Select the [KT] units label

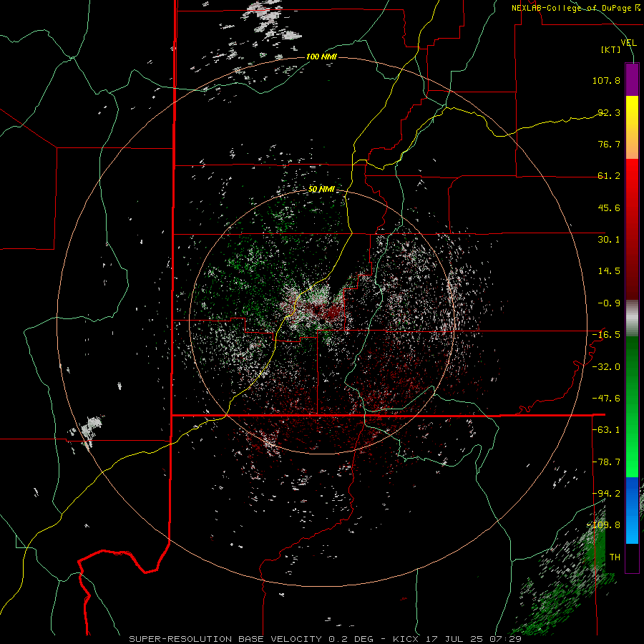coord(611,49)
